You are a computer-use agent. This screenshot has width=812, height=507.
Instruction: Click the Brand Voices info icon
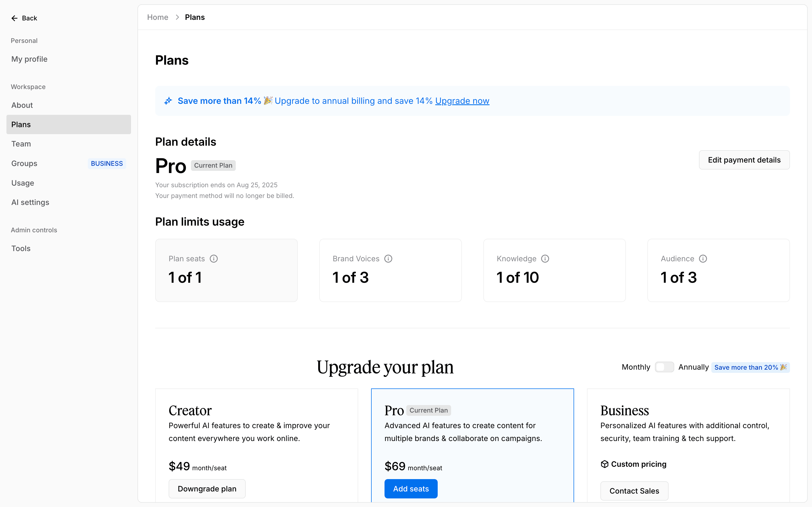(388, 259)
